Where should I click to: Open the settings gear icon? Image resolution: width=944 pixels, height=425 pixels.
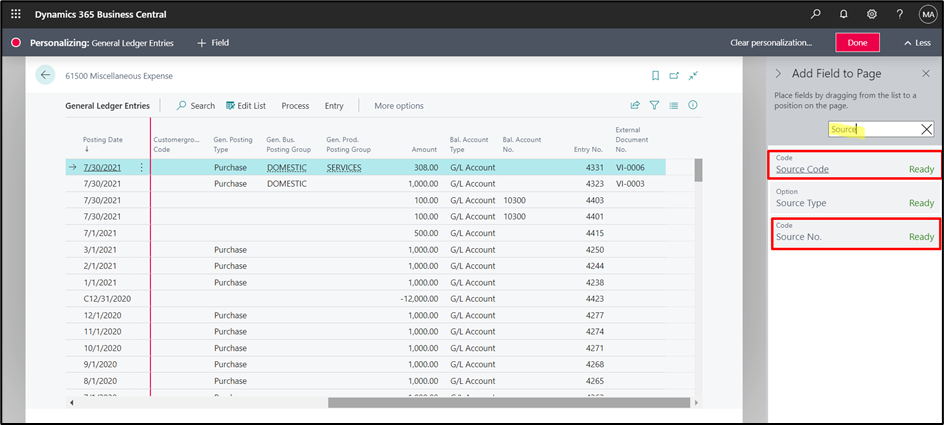click(871, 14)
